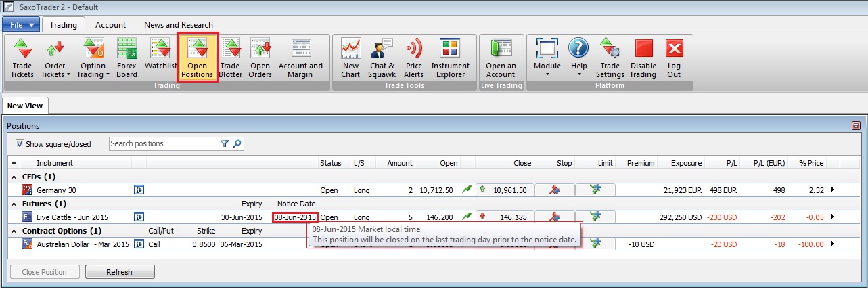Switch to the Account ribbon tab
The image size is (868, 289).
110,25
